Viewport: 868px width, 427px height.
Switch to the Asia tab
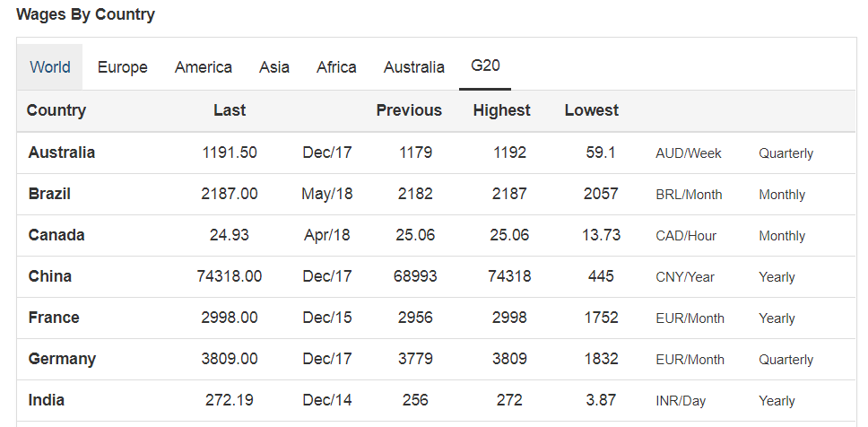point(274,67)
